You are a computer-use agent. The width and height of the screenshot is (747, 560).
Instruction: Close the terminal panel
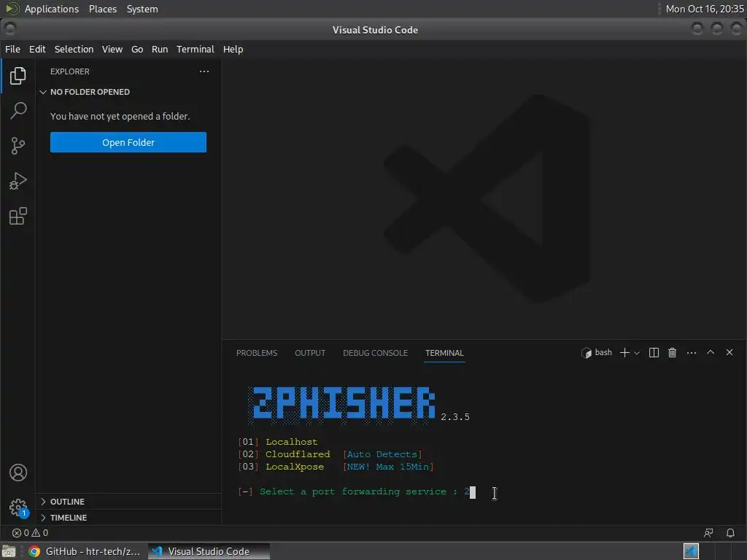[x=729, y=352]
